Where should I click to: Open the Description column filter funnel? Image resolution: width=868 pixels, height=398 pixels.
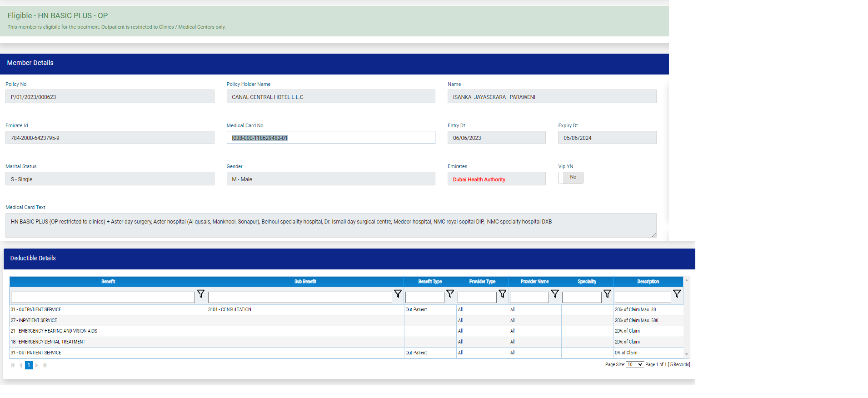coord(677,294)
